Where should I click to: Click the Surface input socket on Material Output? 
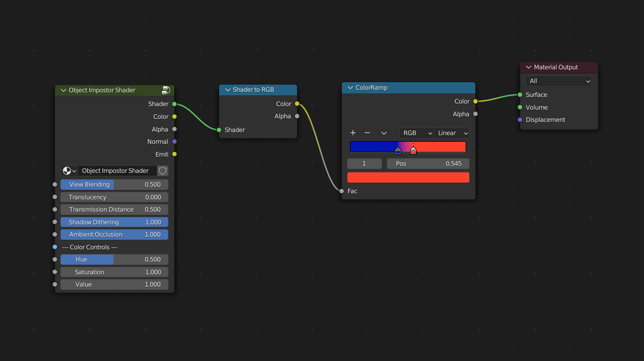click(520, 95)
